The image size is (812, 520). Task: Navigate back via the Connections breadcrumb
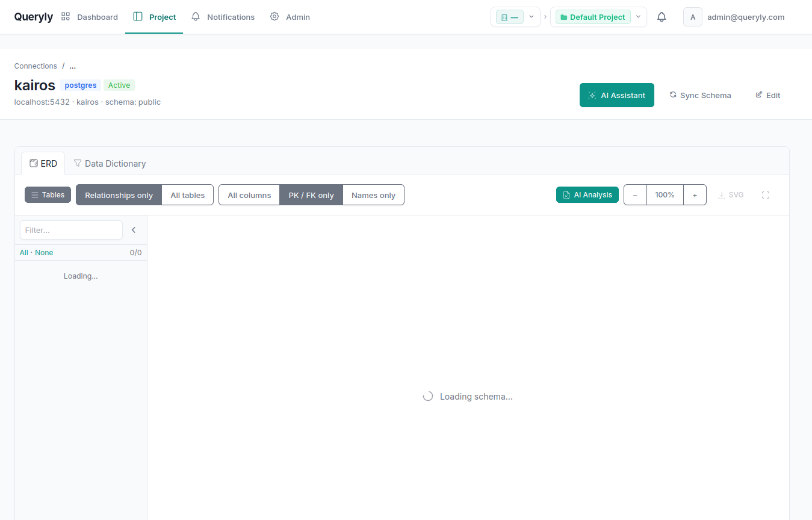(x=36, y=66)
